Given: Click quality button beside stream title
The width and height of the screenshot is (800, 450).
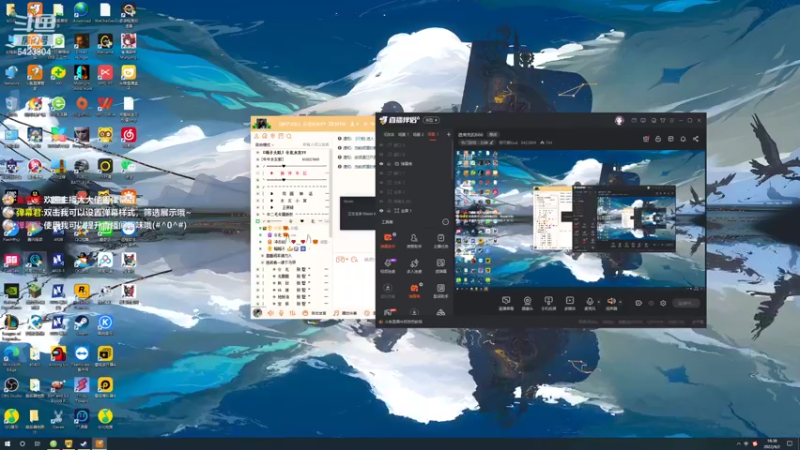Looking at the screenshot, I should pos(493,135).
